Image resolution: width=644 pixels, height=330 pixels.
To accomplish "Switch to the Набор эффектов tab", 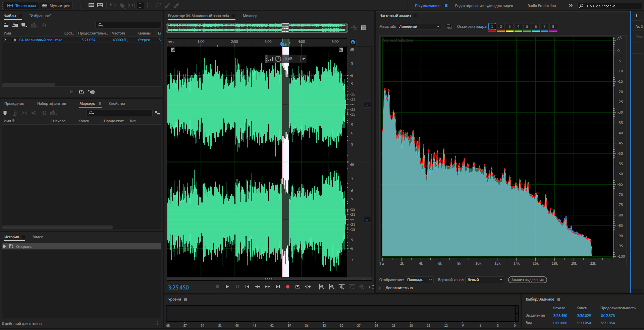I will pos(51,104).
